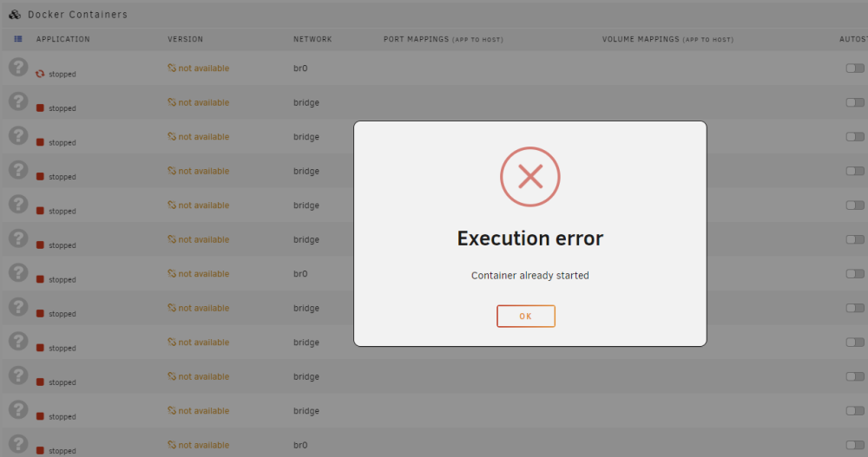Click the cut-off AUTOSTART column header
868x457 pixels.
click(853, 39)
